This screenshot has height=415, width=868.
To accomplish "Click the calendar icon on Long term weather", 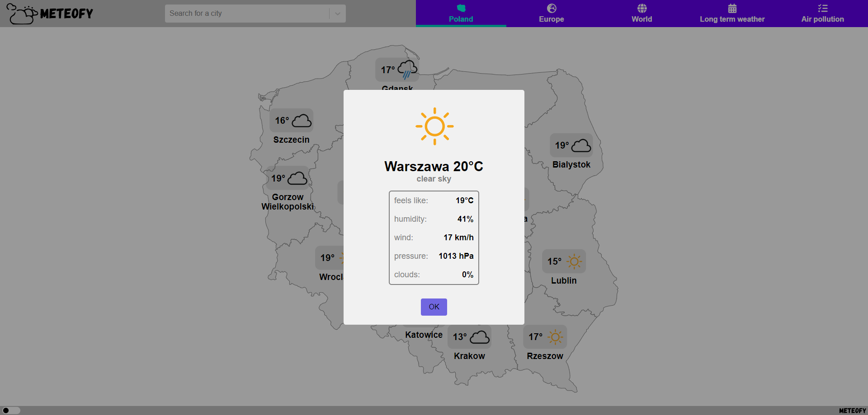I will pyautogui.click(x=732, y=8).
